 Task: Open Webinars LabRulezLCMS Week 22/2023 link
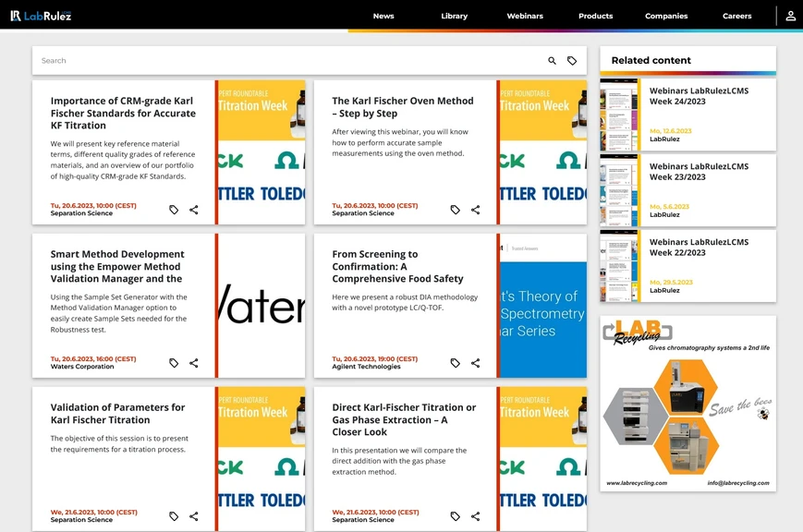click(x=699, y=248)
